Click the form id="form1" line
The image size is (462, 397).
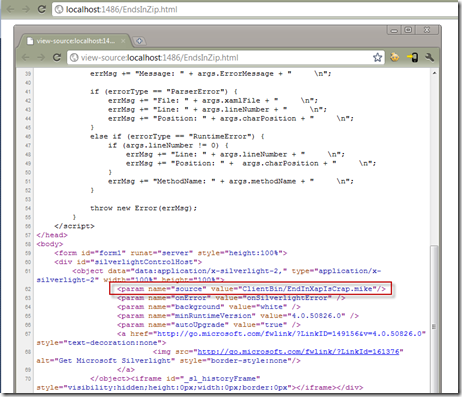click(x=171, y=253)
